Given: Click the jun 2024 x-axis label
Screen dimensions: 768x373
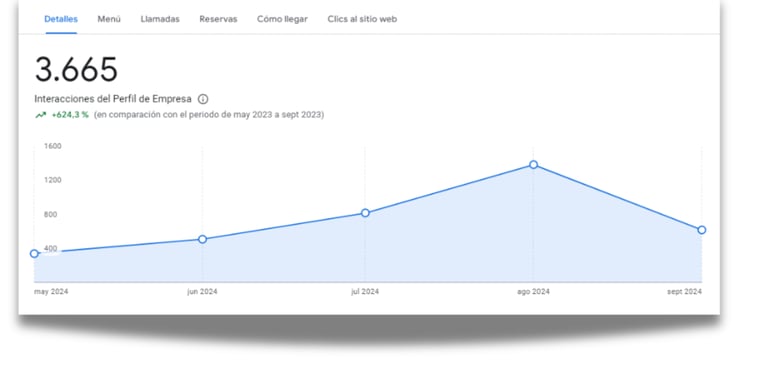Looking at the screenshot, I should tap(202, 292).
